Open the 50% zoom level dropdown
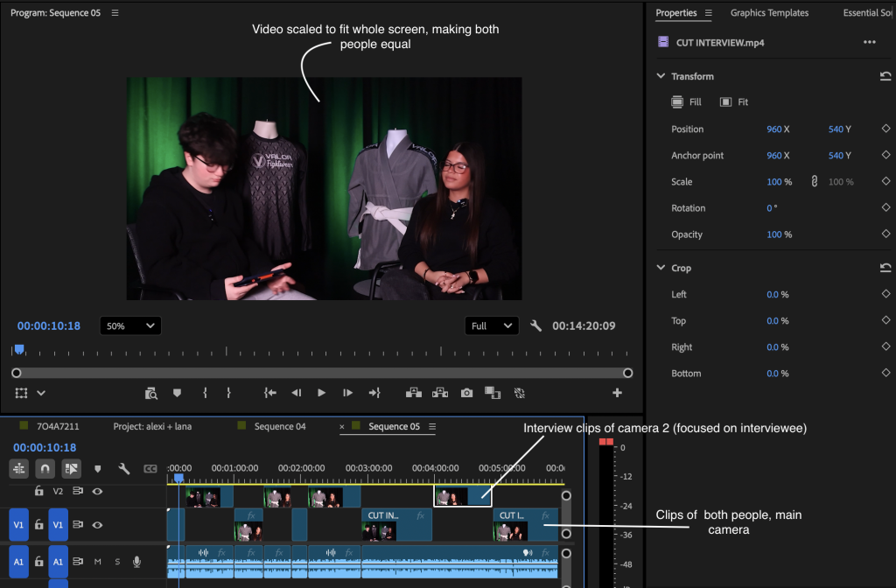This screenshot has height=588, width=896. coord(129,325)
